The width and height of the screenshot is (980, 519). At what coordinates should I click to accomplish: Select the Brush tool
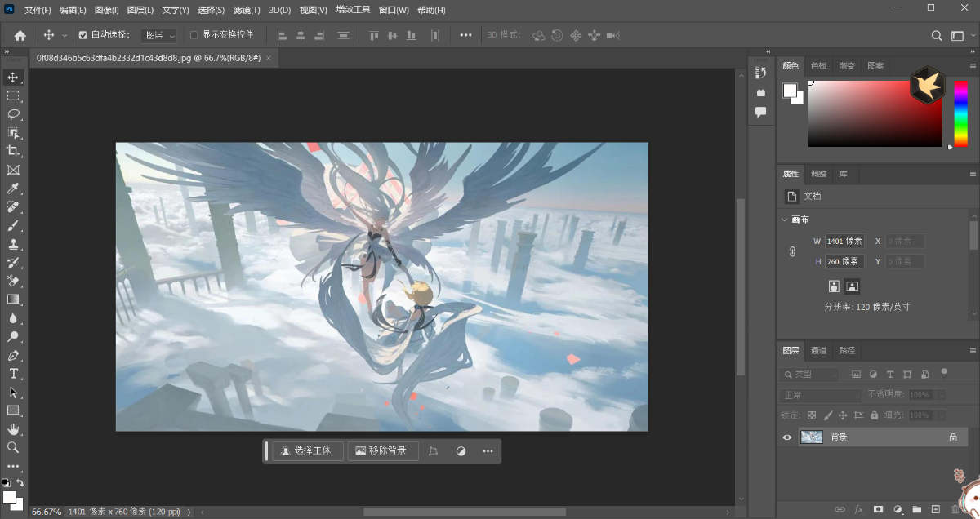point(13,226)
